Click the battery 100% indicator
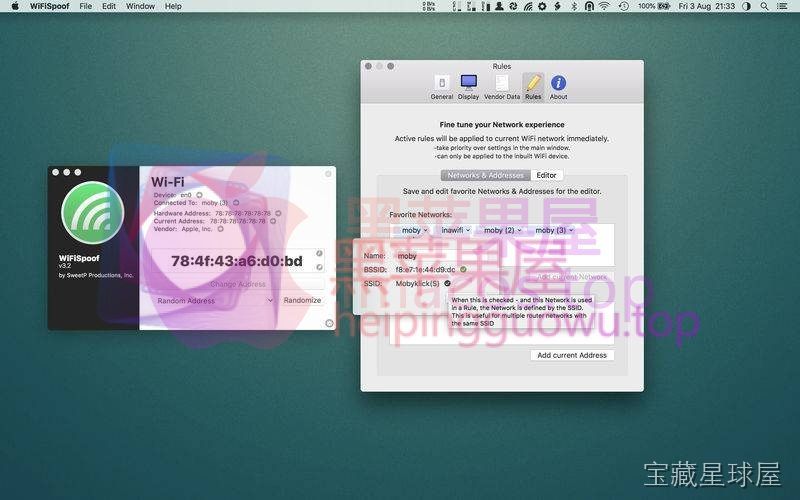Screen dimensions: 800x500 click(x=654, y=6)
